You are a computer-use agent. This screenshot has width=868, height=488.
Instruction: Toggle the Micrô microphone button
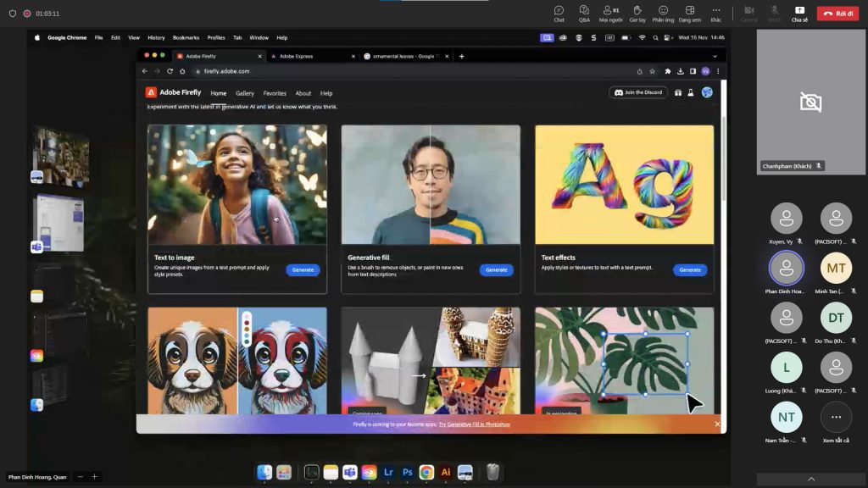click(775, 14)
